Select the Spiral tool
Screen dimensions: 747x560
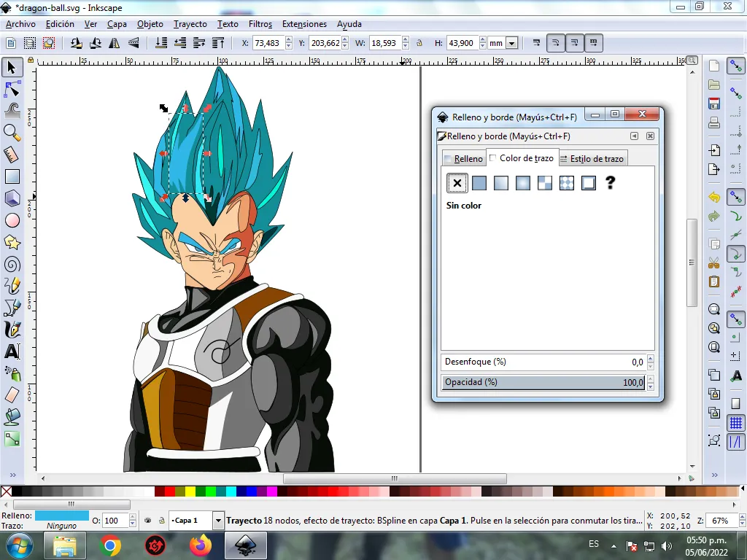coord(12,264)
